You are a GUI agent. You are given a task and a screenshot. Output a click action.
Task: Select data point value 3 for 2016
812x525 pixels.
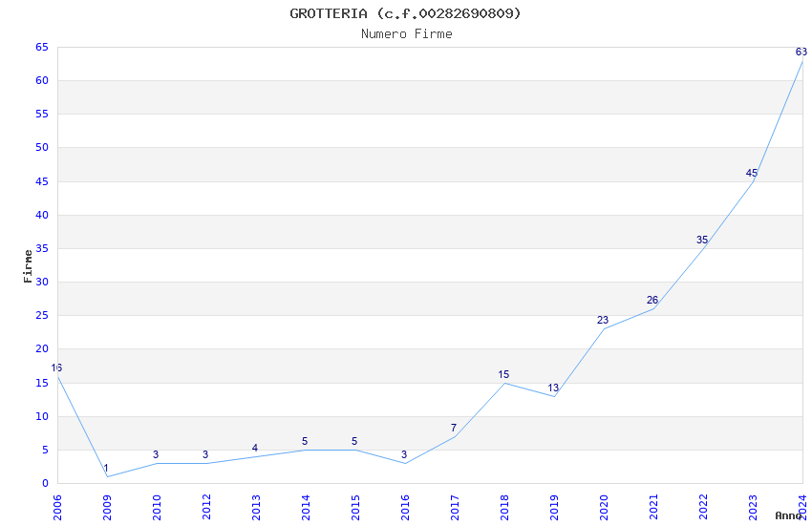404,454
